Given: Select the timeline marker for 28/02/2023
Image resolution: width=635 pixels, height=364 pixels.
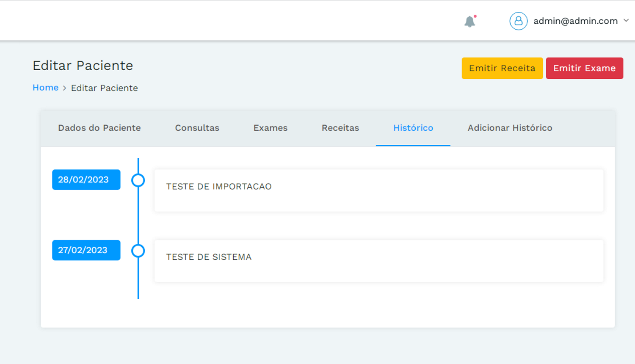Looking at the screenshot, I should coord(138,180).
